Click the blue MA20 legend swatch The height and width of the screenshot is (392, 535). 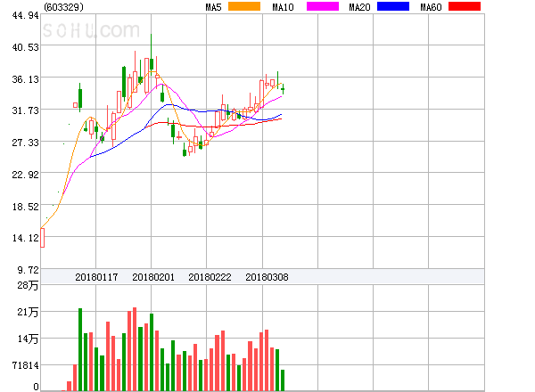(393, 6)
